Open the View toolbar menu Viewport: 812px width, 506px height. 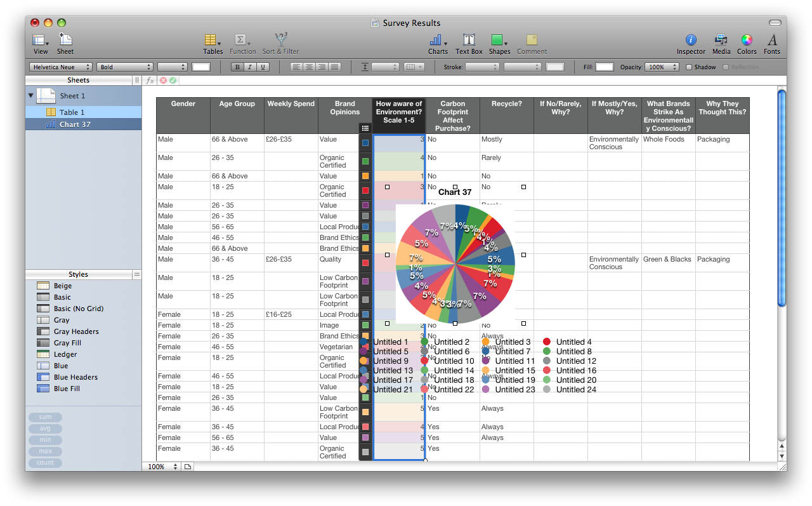(x=41, y=44)
